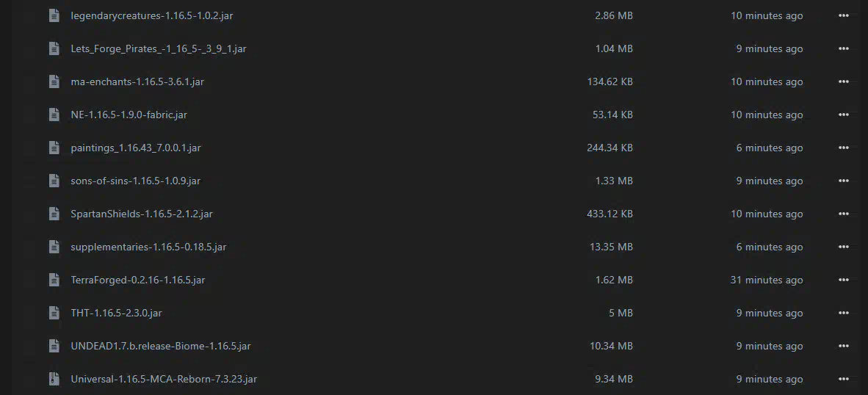The image size is (868, 395).
Task: Click archive icon for Universal-1.16.5-MCA-Reborn-7.3.23.jar
Action: (54, 379)
